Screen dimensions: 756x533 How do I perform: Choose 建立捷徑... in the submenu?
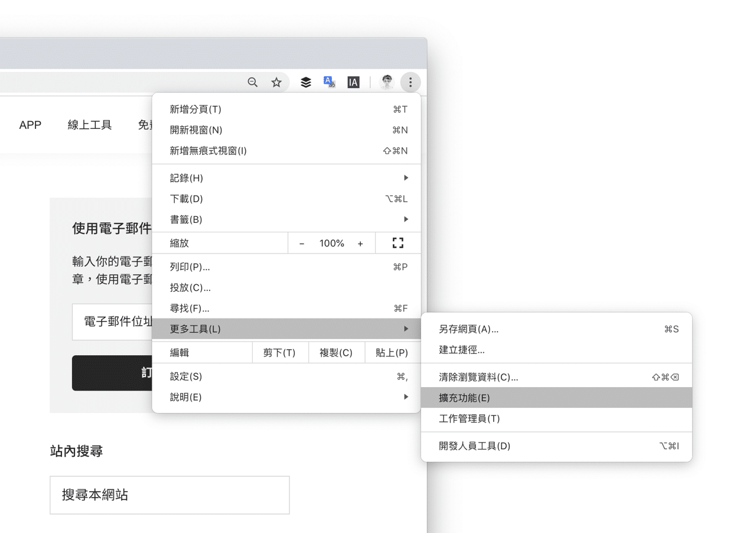(556, 350)
